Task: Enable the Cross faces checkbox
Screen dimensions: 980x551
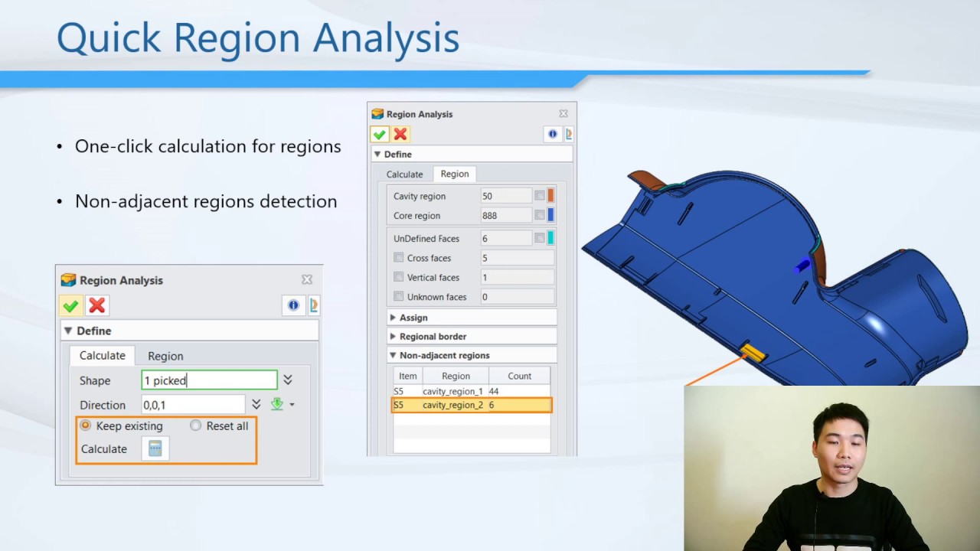Action: [398, 258]
